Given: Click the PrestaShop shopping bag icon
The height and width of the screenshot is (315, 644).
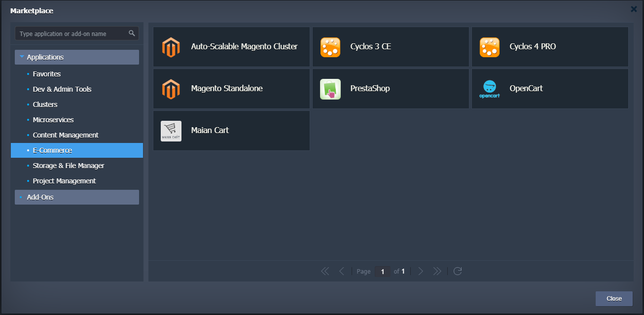Looking at the screenshot, I should 330,89.
